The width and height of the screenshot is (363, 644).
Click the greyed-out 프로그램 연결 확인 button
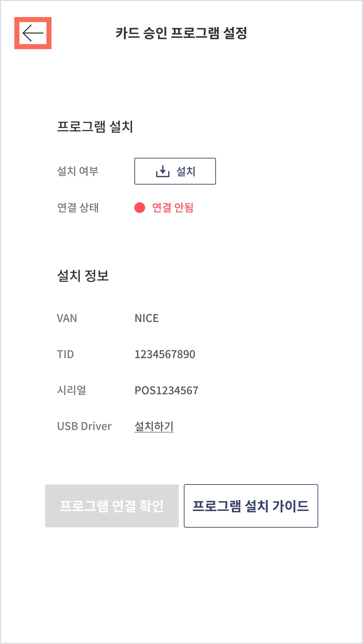(112, 506)
